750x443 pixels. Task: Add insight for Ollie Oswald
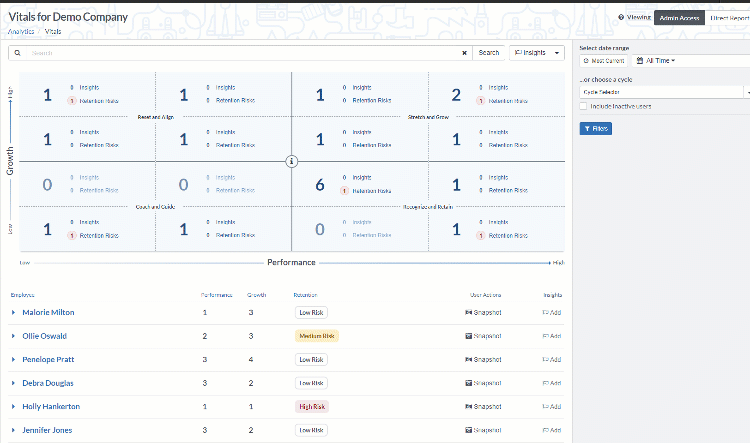[x=551, y=336]
